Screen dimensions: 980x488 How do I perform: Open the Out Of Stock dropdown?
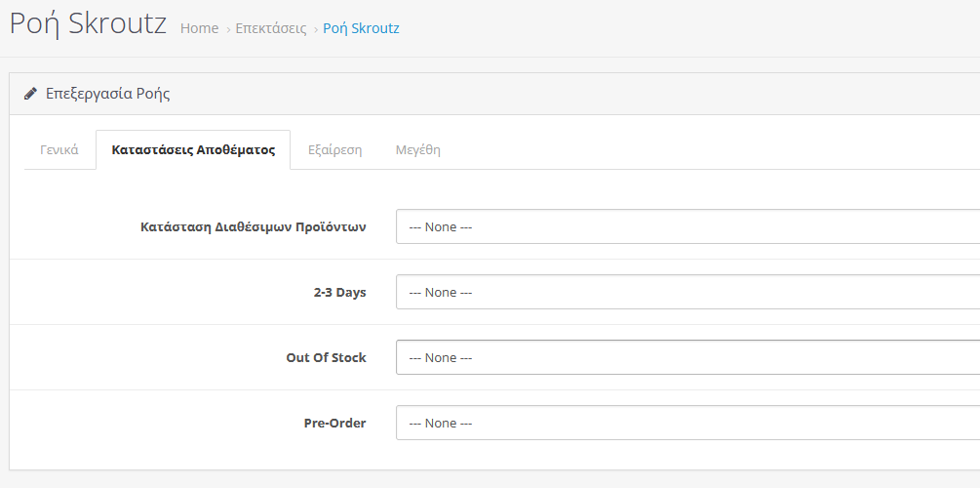(x=687, y=357)
